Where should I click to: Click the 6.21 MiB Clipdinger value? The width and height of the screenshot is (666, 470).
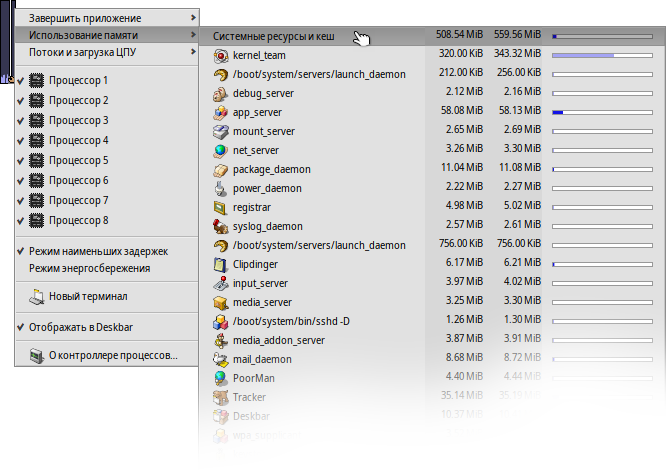coord(522,262)
